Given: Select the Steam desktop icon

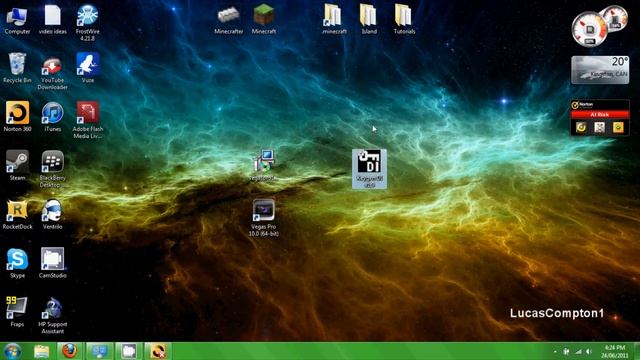Looking at the screenshot, I should pos(17,166).
